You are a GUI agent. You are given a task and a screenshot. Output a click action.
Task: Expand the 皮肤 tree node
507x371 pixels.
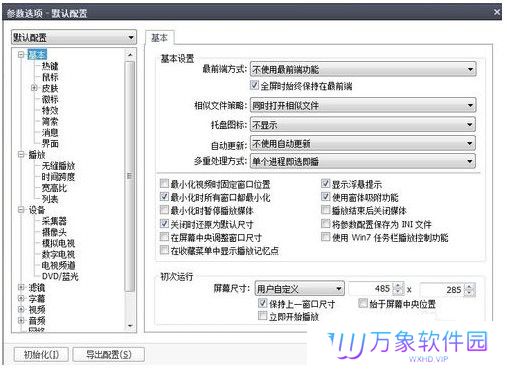34,88
